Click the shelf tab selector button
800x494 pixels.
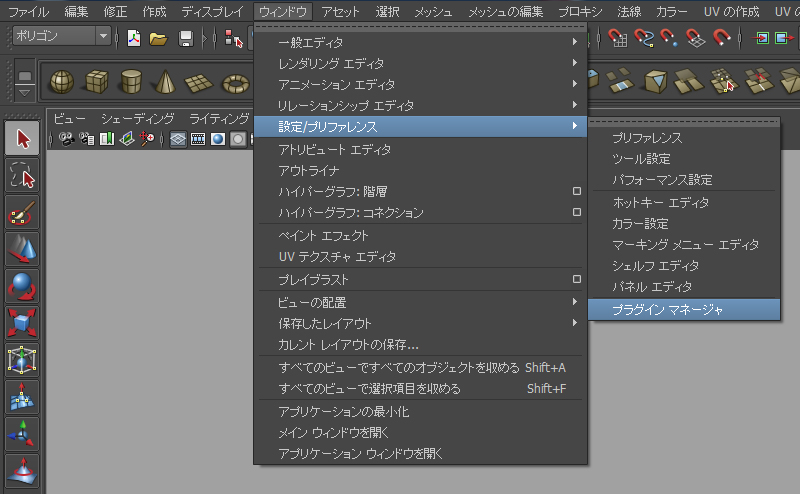[x=24, y=74]
